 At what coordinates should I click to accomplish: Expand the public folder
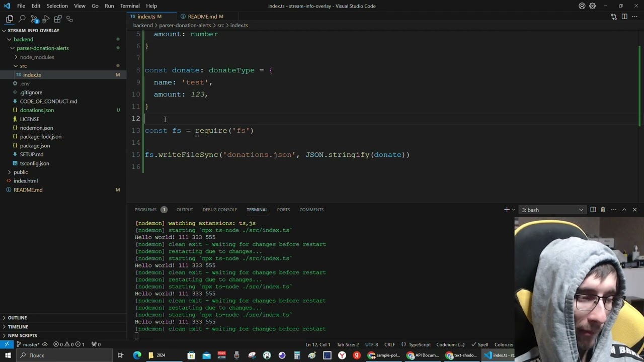(21, 172)
